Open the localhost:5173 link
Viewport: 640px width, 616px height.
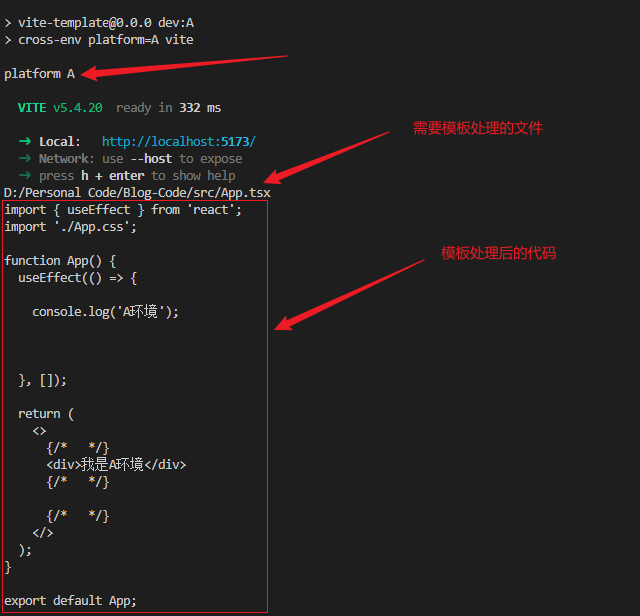[178, 142]
